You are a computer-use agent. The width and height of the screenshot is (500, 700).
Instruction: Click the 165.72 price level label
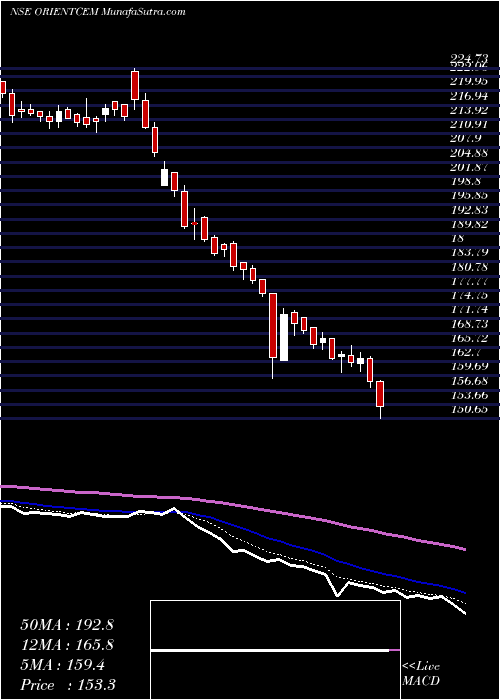tap(468, 338)
